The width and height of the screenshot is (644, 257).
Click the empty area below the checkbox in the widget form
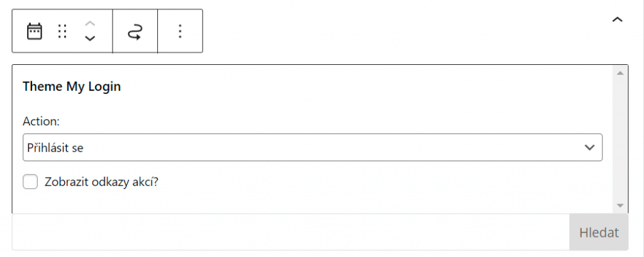pyautogui.click(x=312, y=202)
